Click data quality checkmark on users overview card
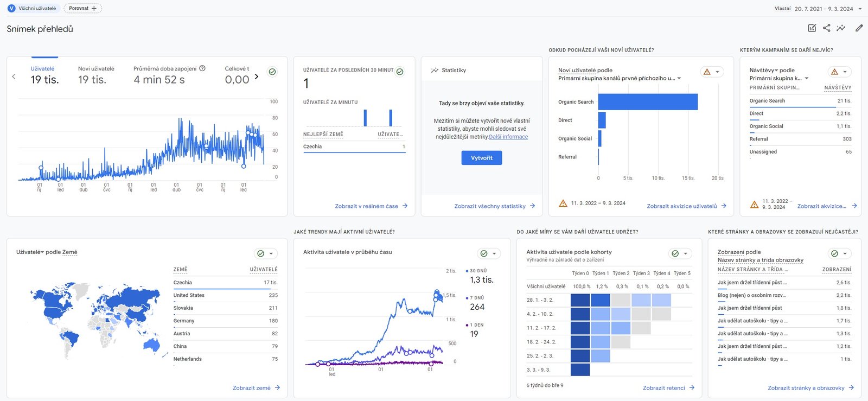The image size is (868, 401). point(272,72)
